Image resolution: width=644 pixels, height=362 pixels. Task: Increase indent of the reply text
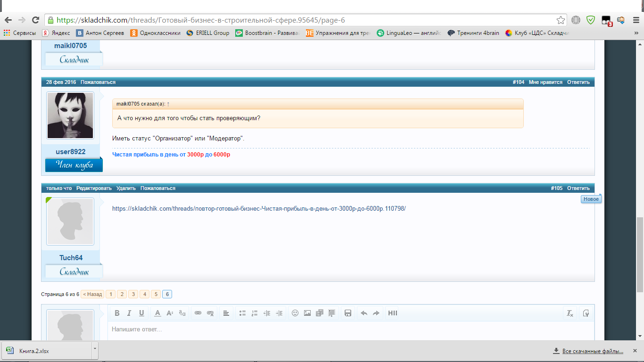pyautogui.click(x=279, y=313)
